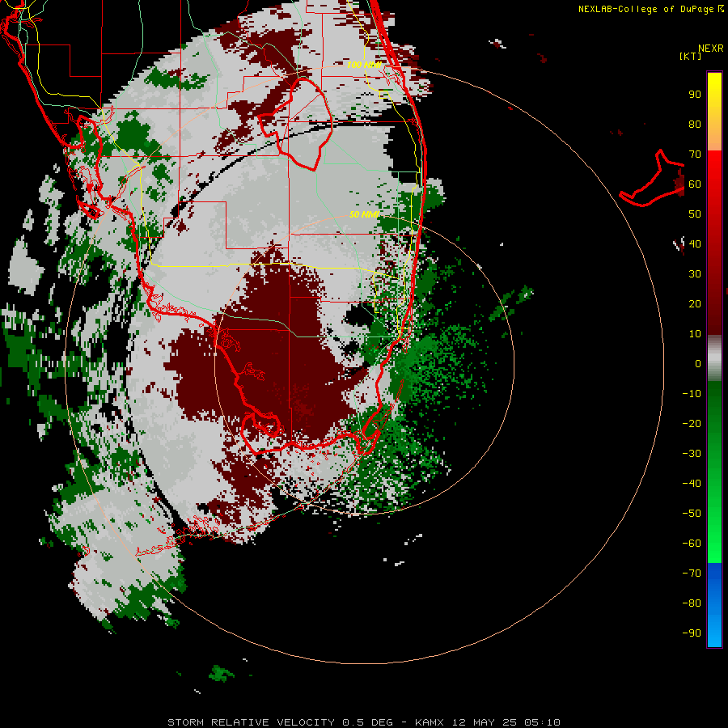Image resolution: width=728 pixels, height=728 pixels.
Task: Click the 70 value on velocity scale
Action: (x=695, y=154)
